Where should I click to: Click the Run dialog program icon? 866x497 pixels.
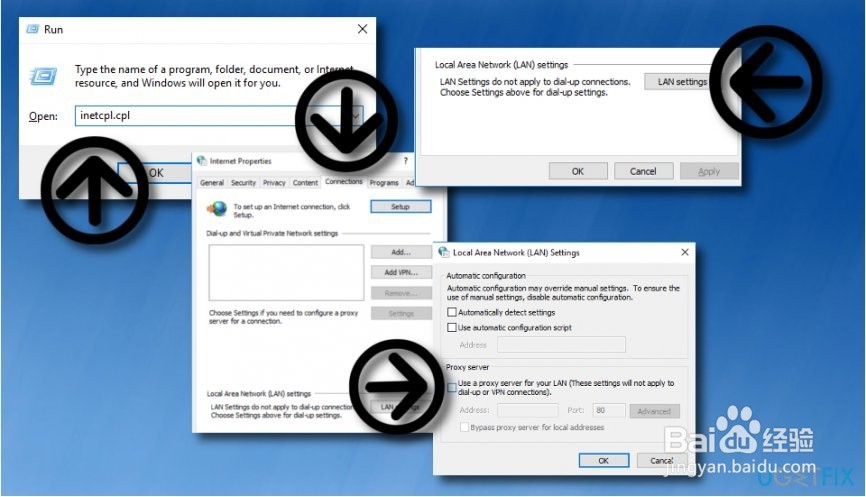tap(43, 76)
